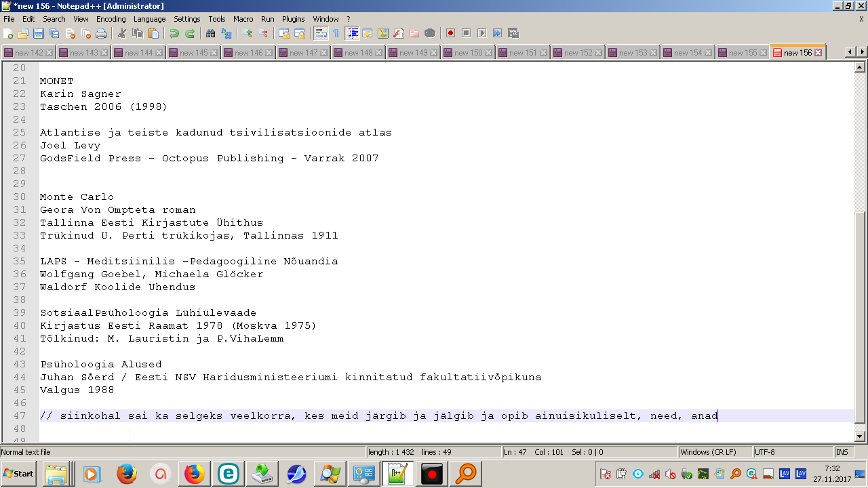868x488 pixels.
Task: Open the Replace dialog icon
Action: pos(226,33)
